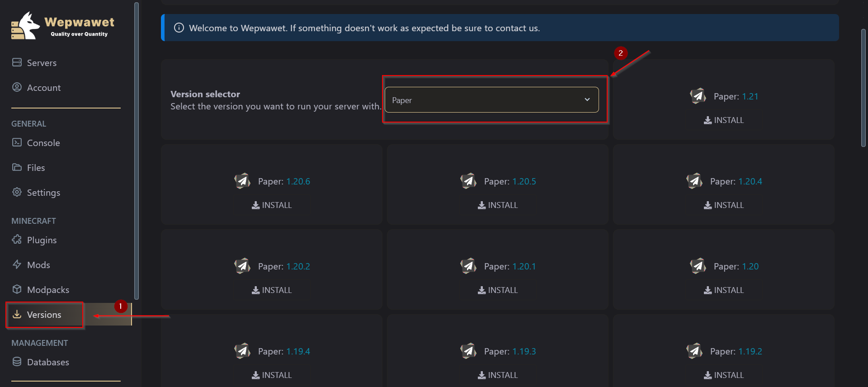
Task: Click the info icon in welcome banner
Action: click(179, 28)
